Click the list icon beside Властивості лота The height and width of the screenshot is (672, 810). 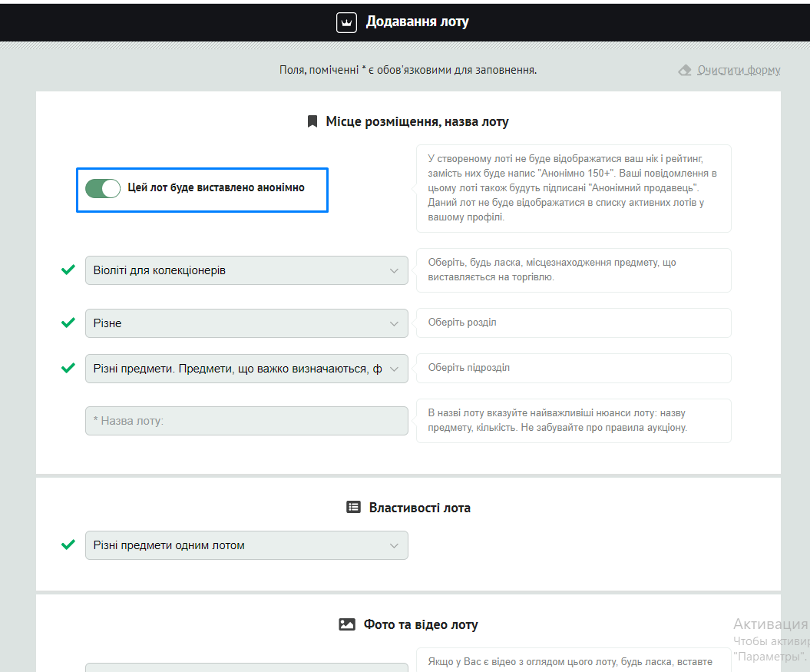pos(353,507)
